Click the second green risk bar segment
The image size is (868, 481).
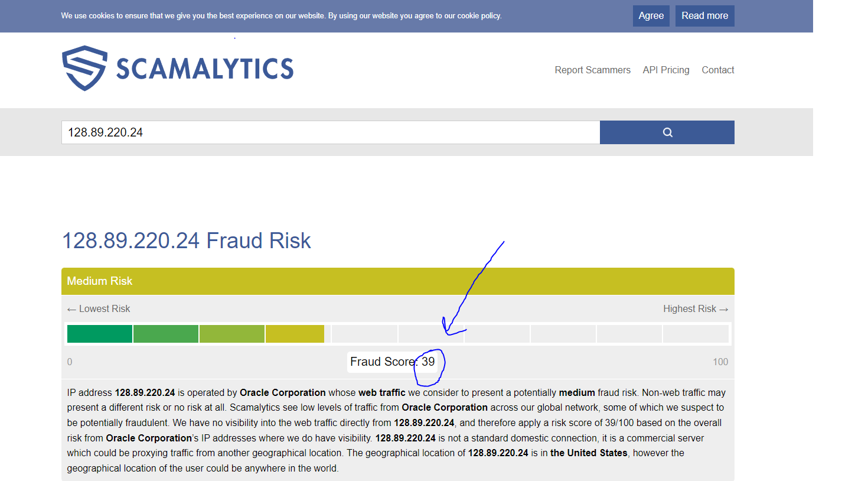click(x=166, y=334)
